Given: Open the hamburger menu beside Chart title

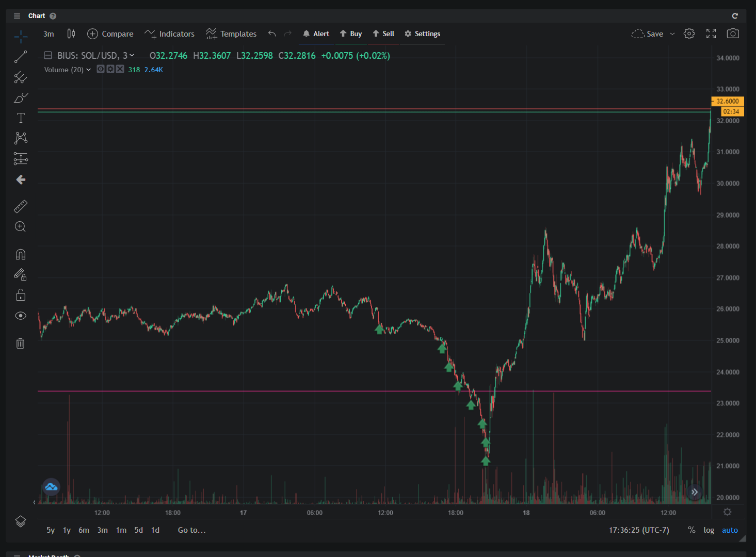Looking at the screenshot, I should tap(17, 16).
